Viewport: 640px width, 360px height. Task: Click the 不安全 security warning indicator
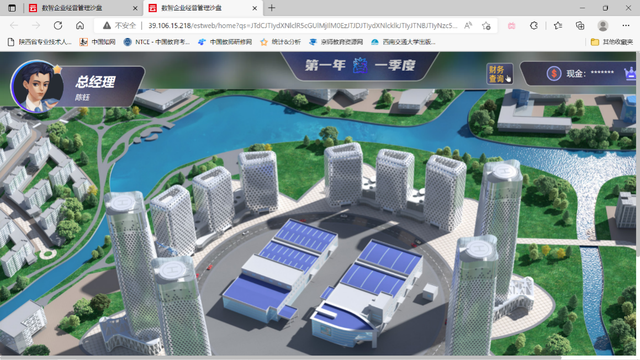tap(119, 26)
